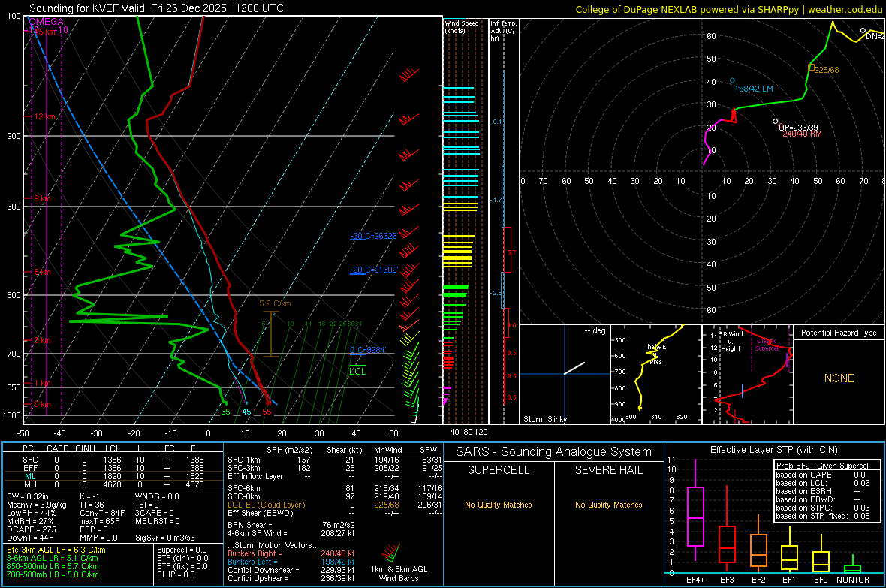886x588 pixels.
Task: Select the Inf. Temp. Adv. panel header
Action: (503, 31)
